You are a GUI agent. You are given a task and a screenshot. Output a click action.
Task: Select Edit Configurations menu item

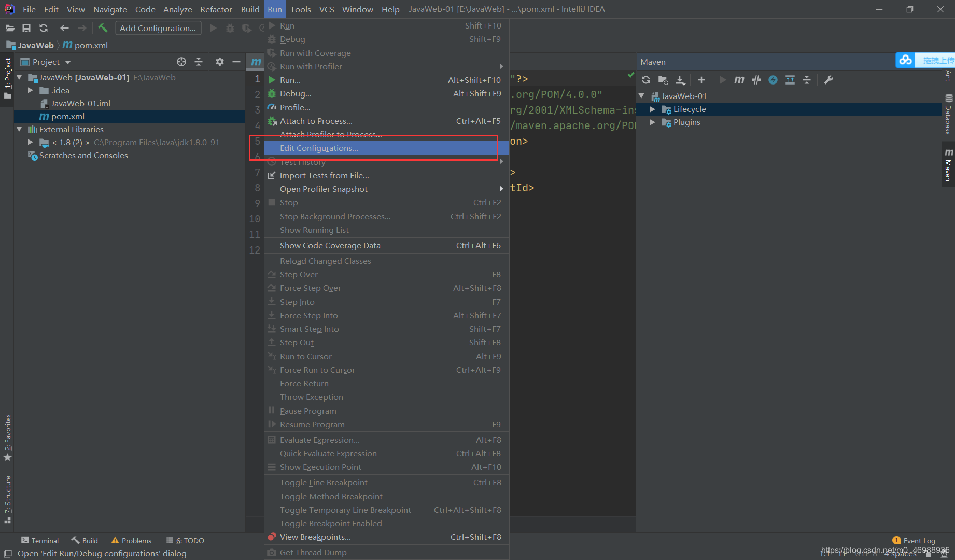click(x=386, y=148)
